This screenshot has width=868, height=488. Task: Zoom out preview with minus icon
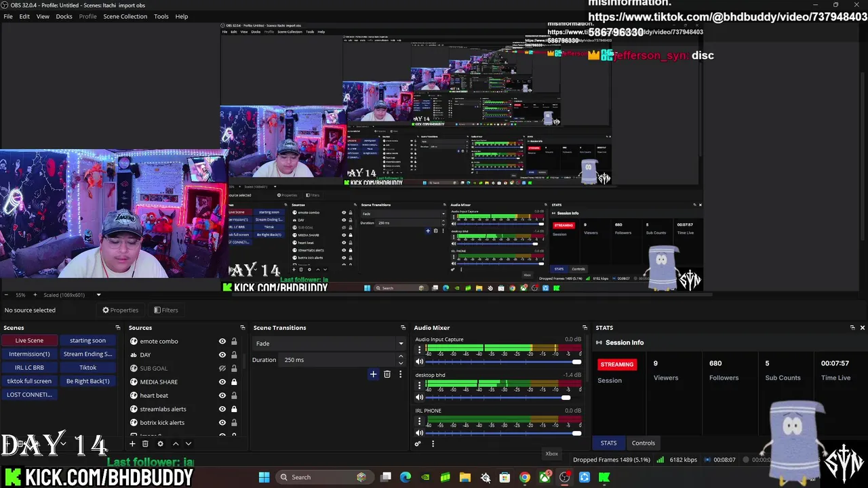pos(6,295)
